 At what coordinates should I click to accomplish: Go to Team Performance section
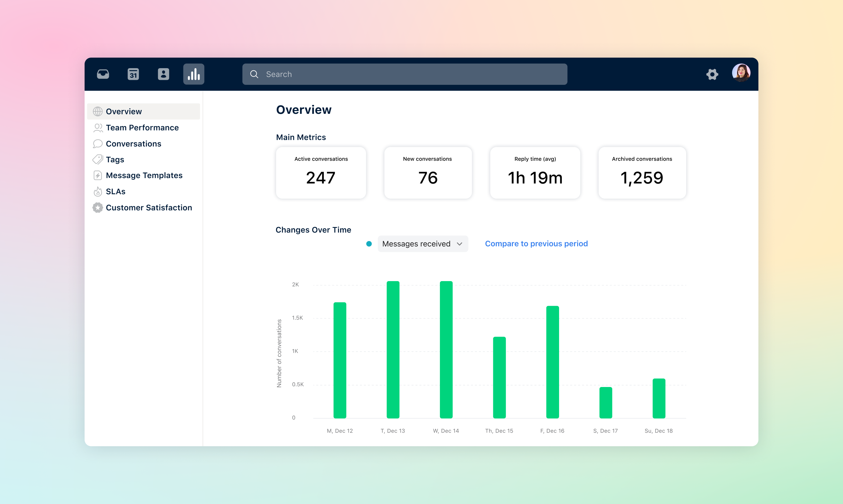click(x=142, y=128)
